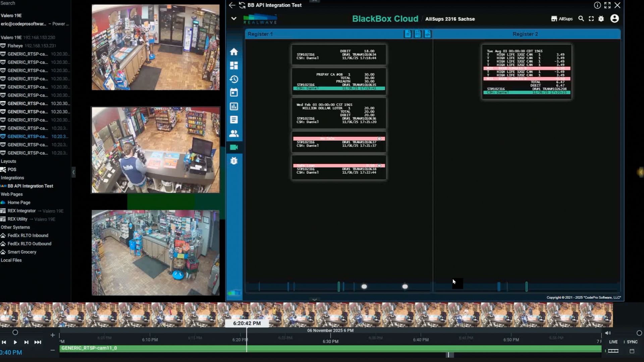644x362 pixels.
Task: Open the BlackBox Cloud Home icon
Action: [x=234, y=52]
